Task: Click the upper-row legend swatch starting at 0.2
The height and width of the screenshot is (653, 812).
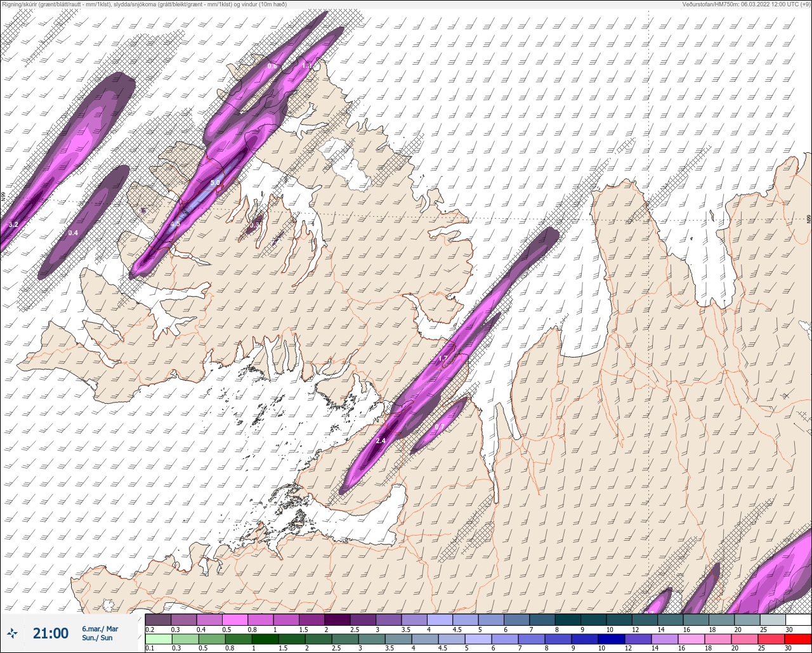Action: coord(158,619)
